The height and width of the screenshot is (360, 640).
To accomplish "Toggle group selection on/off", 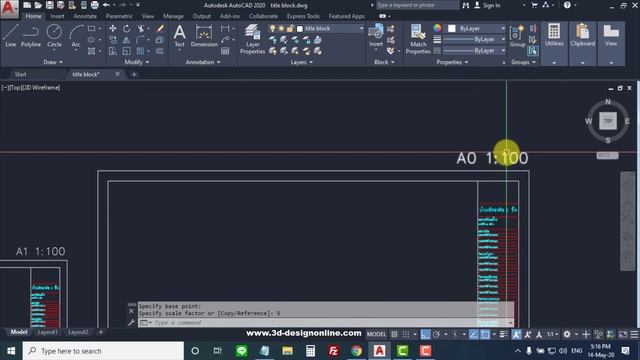I will pos(532,51).
